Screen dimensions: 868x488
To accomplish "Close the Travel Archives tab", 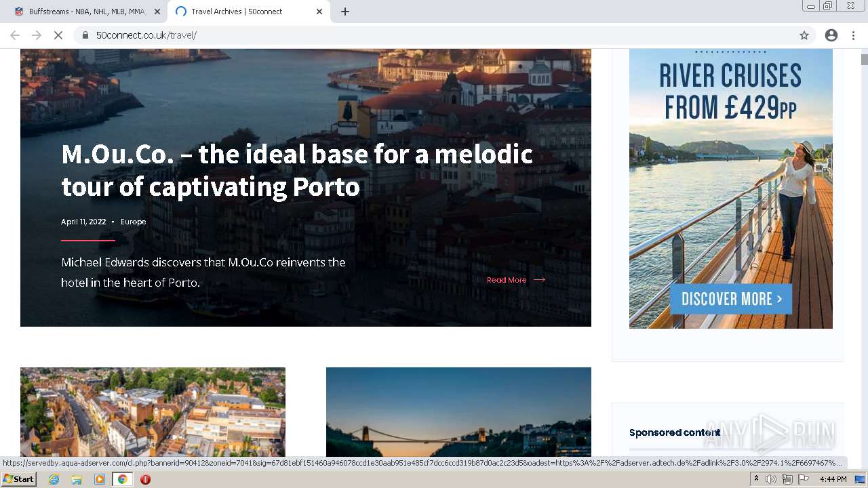I will click(319, 12).
